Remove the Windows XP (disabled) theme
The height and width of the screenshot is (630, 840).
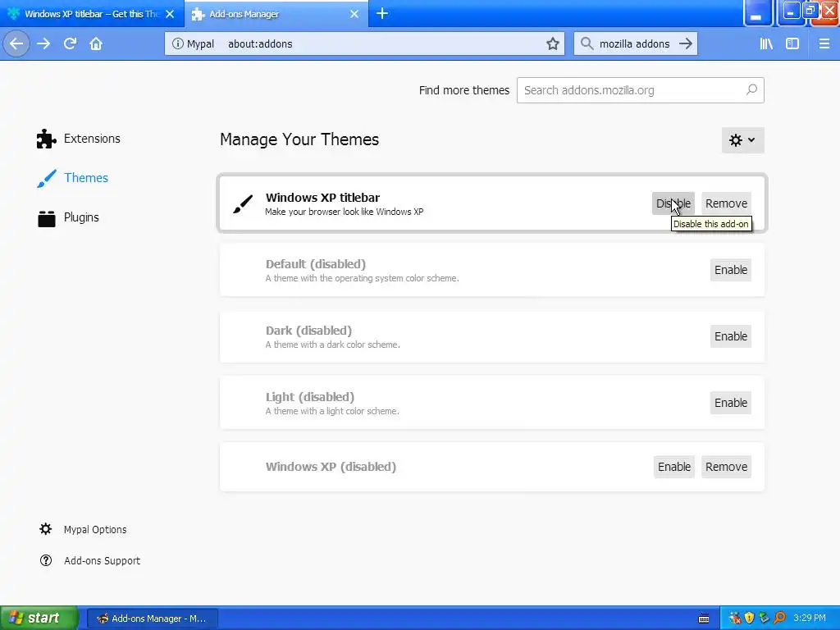[x=726, y=467]
